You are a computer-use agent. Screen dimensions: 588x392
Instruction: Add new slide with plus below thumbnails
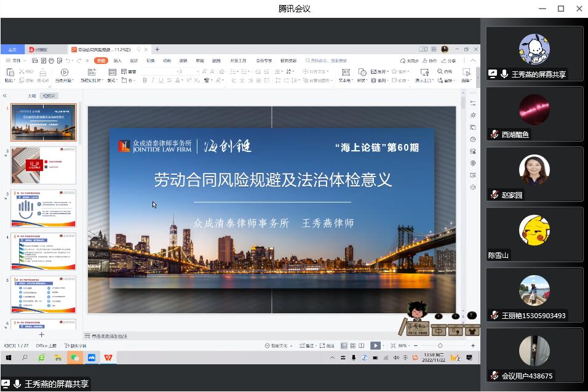pyautogui.click(x=42, y=334)
